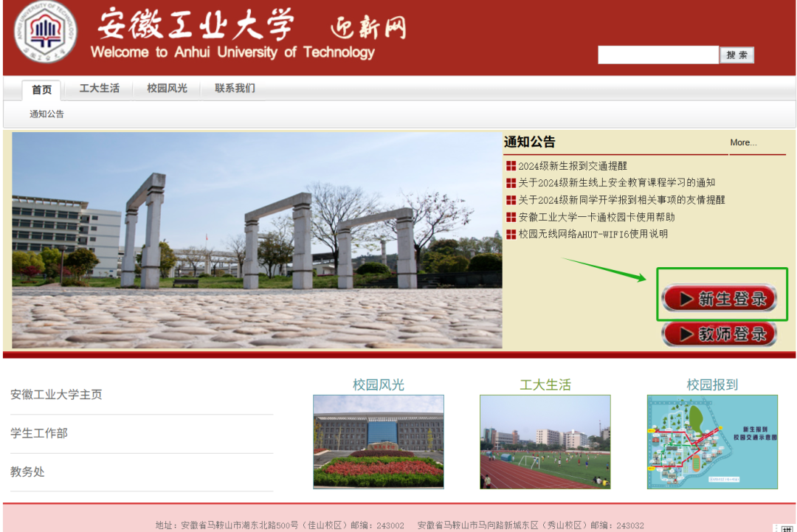This screenshot has height=532, width=797.
Task: Open 安徽工业大学主页 link
Action: pyautogui.click(x=56, y=395)
